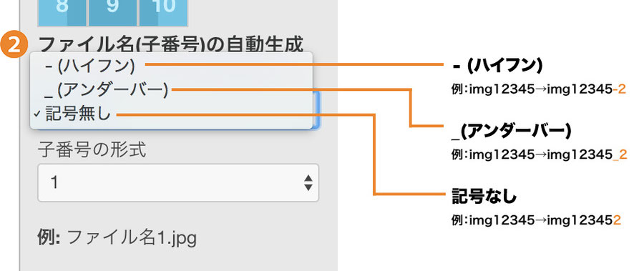Click the up/down arrows on 子番号の形式 select
Viewport: 644px width, 271px height.
308,183
